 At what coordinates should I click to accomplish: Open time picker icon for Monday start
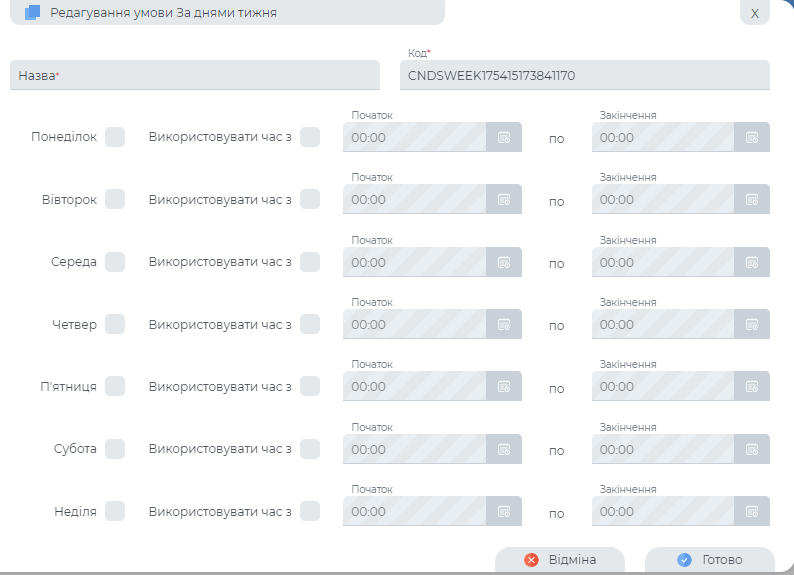(504, 137)
